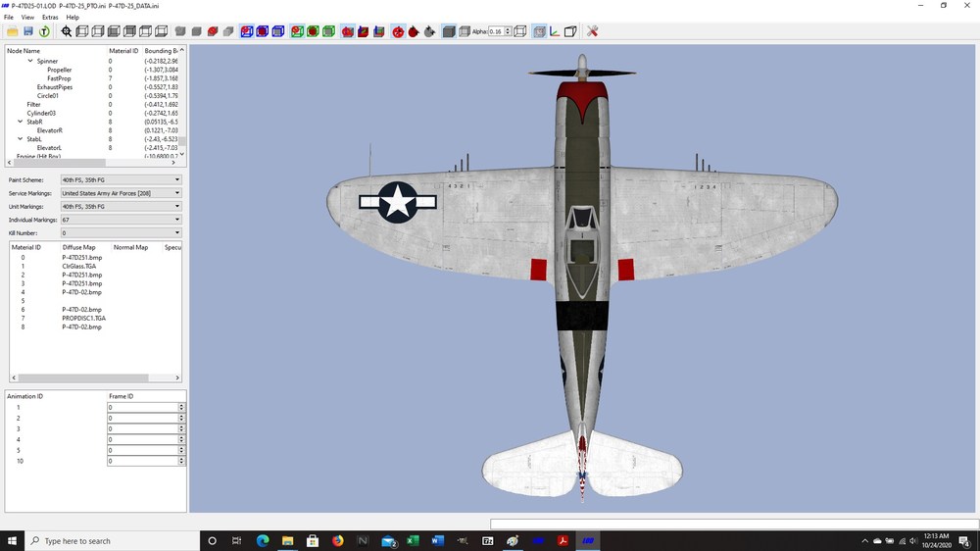Click the dark red cube in blue frame icon
The height and width of the screenshot is (551, 980).
point(263,31)
